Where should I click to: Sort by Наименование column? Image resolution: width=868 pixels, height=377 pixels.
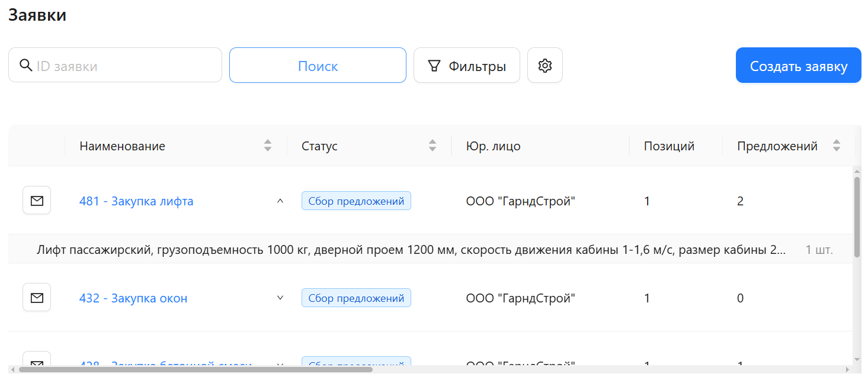[x=268, y=146]
